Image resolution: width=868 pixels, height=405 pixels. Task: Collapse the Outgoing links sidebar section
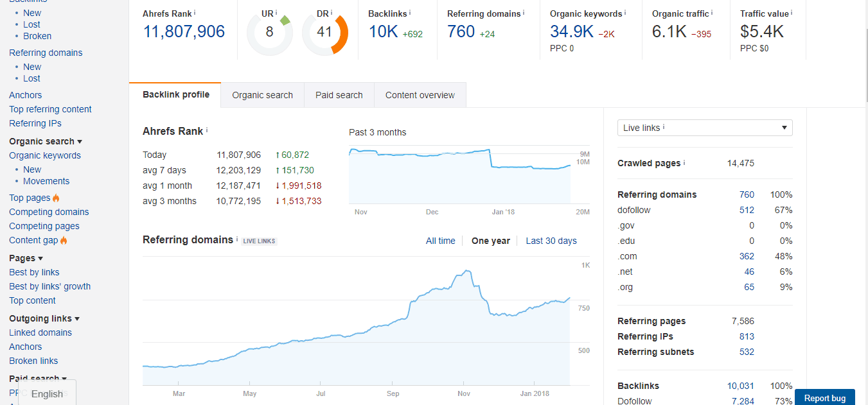(44, 318)
